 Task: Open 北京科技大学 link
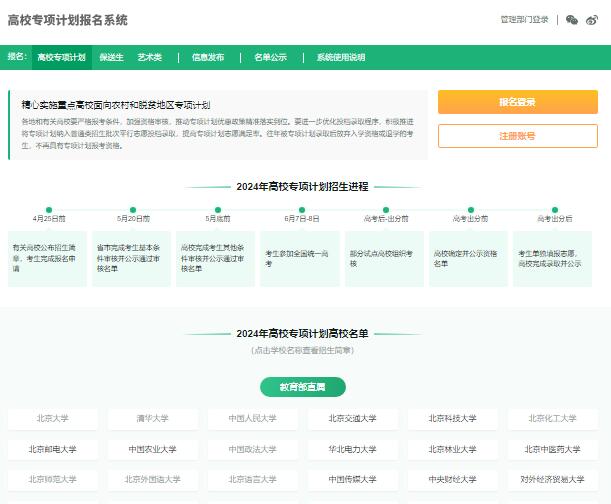pos(452,419)
